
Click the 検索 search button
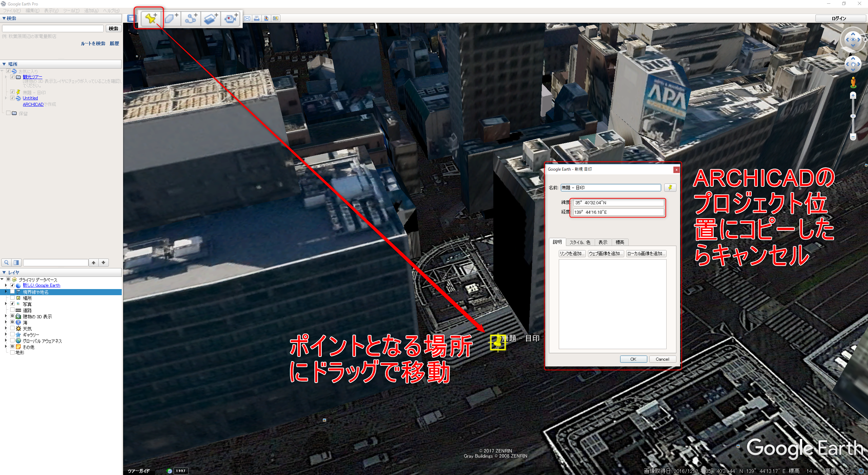coord(114,29)
